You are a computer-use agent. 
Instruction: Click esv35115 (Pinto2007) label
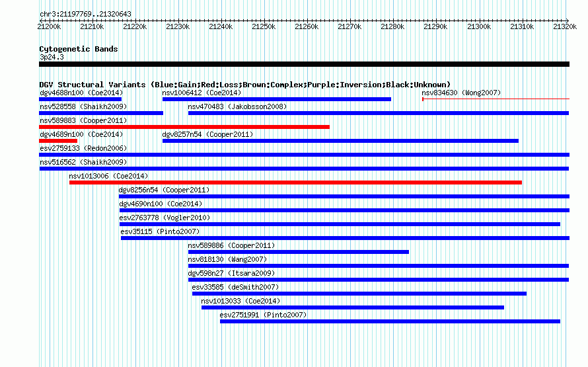point(160,231)
